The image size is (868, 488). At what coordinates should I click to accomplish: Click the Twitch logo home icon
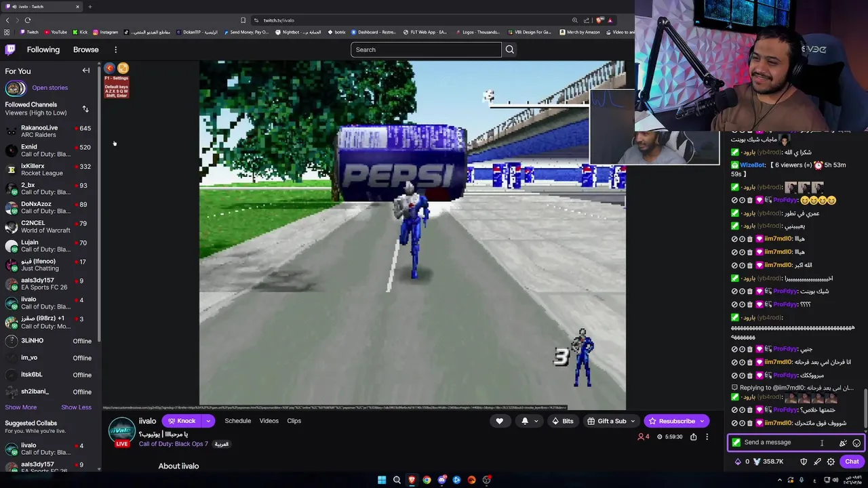tap(10, 49)
